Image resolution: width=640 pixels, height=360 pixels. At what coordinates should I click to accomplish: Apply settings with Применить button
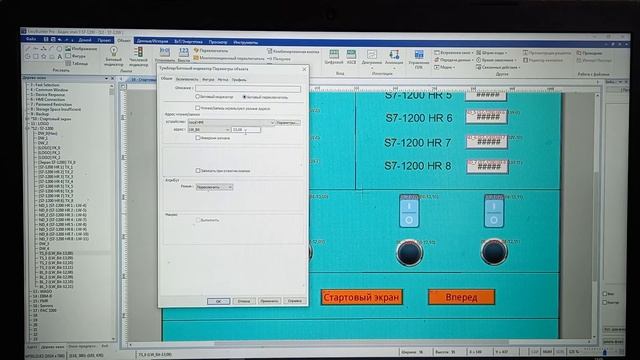pos(269,301)
